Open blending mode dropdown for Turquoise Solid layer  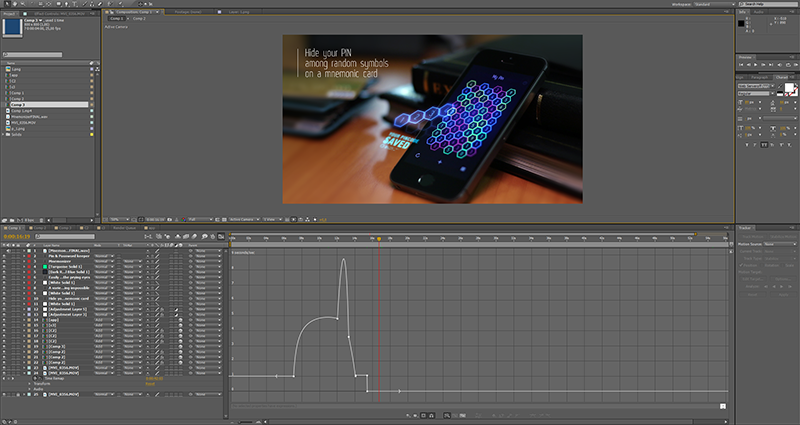(104, 266)
